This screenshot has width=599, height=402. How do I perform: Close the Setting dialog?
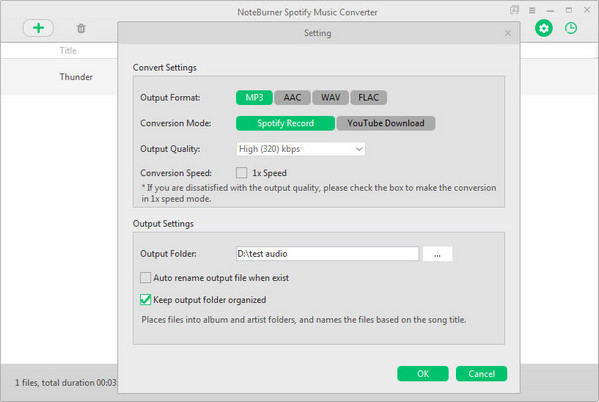click(x=508, y=33)
